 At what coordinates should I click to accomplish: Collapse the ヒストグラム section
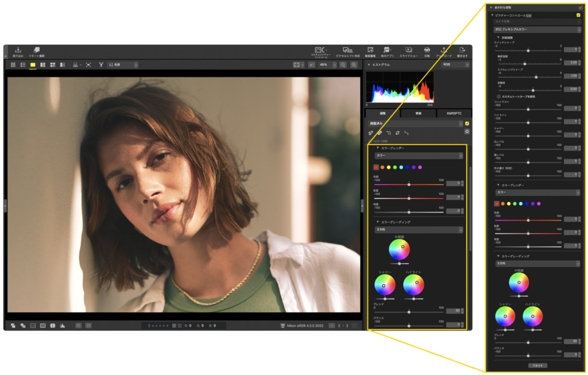[x=369, y=65]
